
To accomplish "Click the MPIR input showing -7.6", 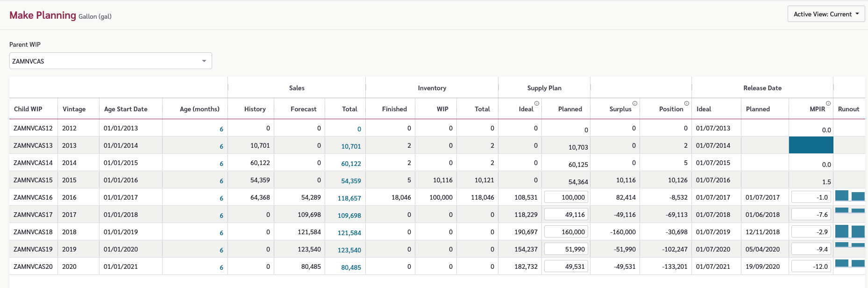I will click(811, 215).
